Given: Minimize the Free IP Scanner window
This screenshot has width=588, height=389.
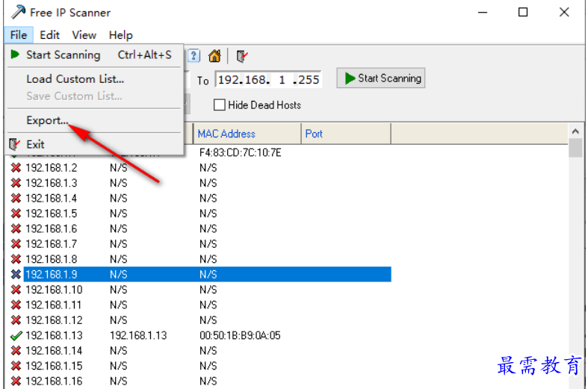Looking at the screenshot, I should [x=483, y=13].
